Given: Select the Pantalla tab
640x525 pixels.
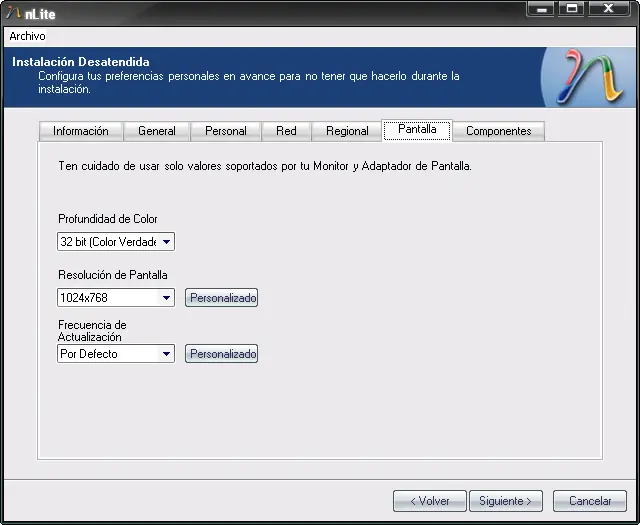Looking at the screenshot, I should (x=417, y=130).
